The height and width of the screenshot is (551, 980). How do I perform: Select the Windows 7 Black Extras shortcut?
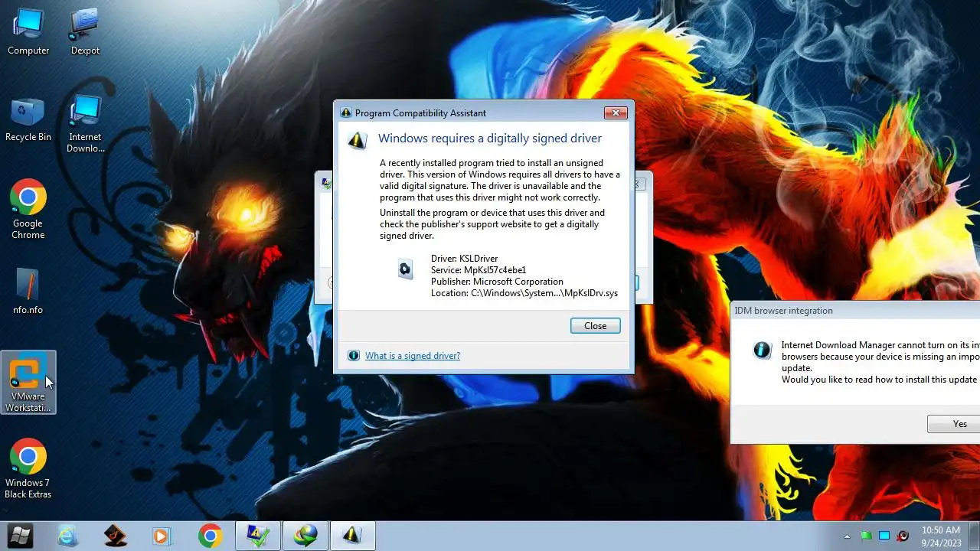coord(28,468)
